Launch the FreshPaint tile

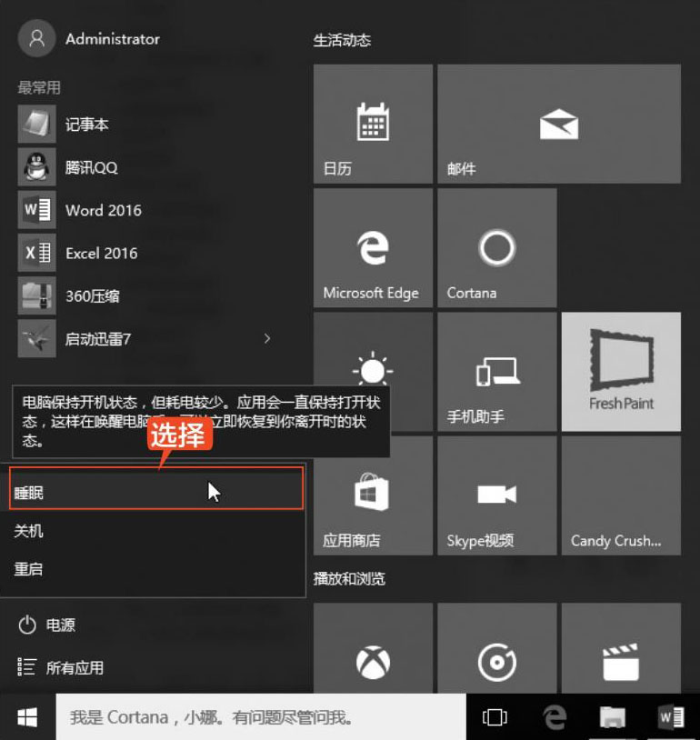point(621,372)
